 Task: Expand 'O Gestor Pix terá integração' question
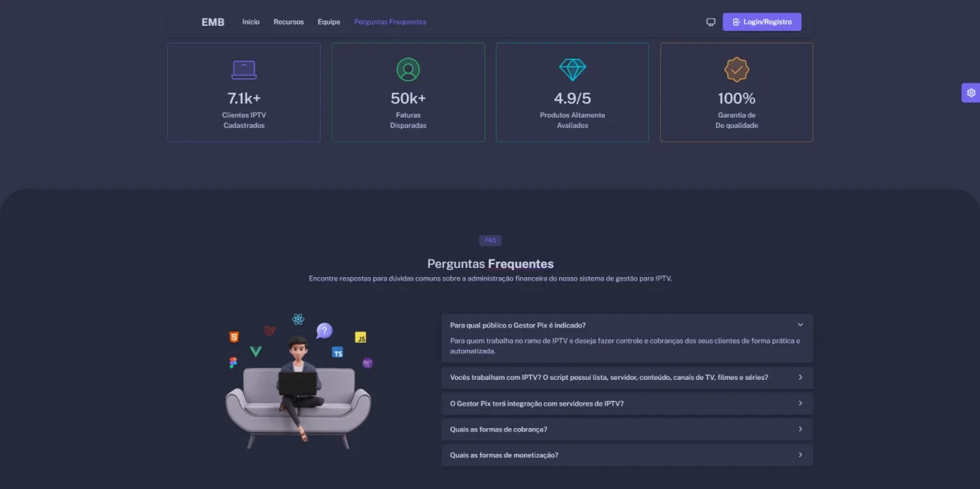point(627,403)
